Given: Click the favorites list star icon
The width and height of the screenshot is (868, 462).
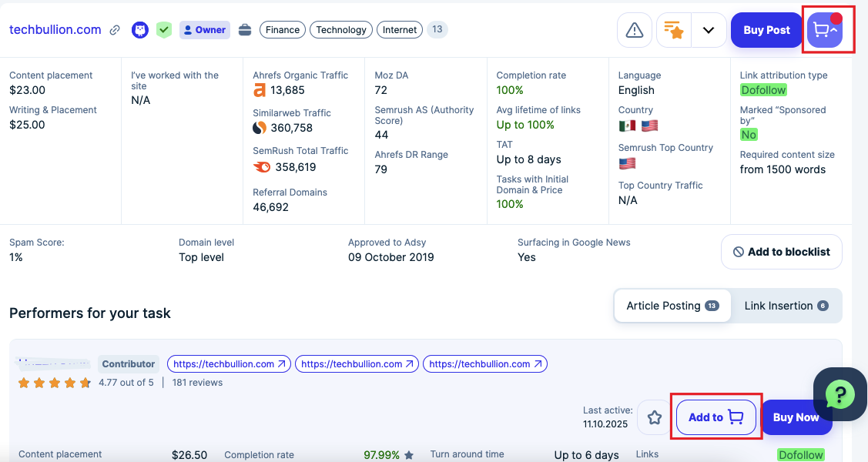Looking at the screenshot, I should coord(673,30).
